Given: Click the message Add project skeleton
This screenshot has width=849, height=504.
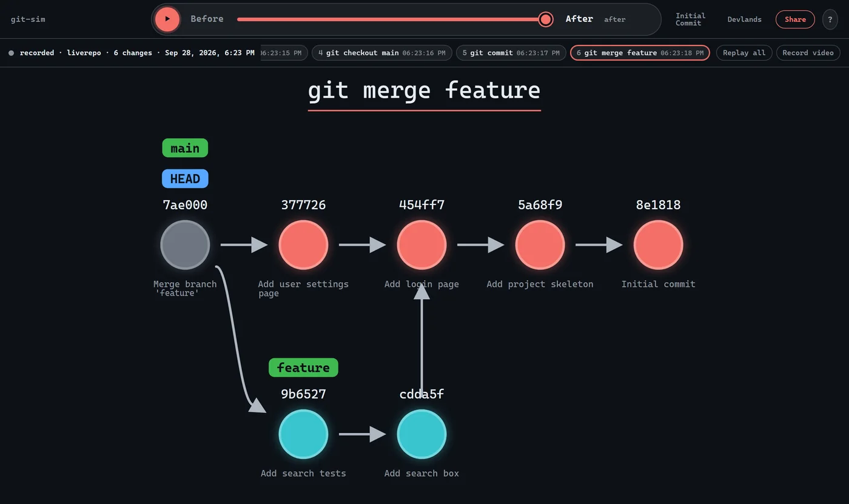Looking at the screenshot, I should tap(540, 284).
